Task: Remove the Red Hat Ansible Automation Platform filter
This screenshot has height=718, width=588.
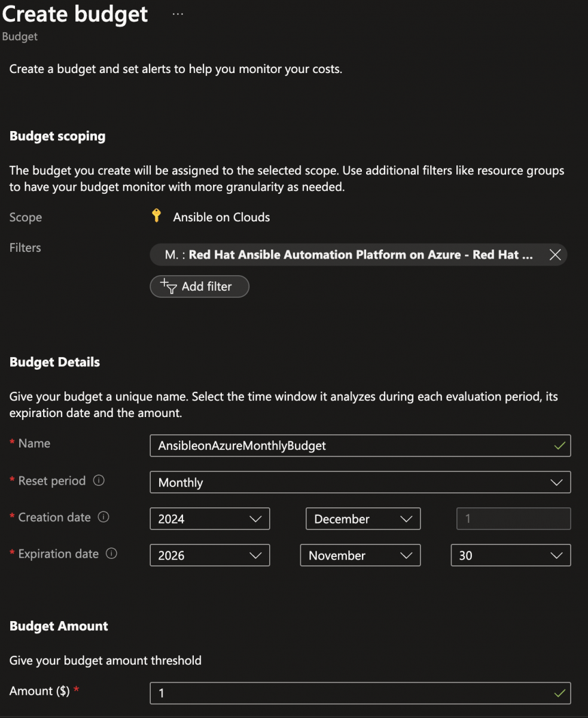Action: [555, 254]
